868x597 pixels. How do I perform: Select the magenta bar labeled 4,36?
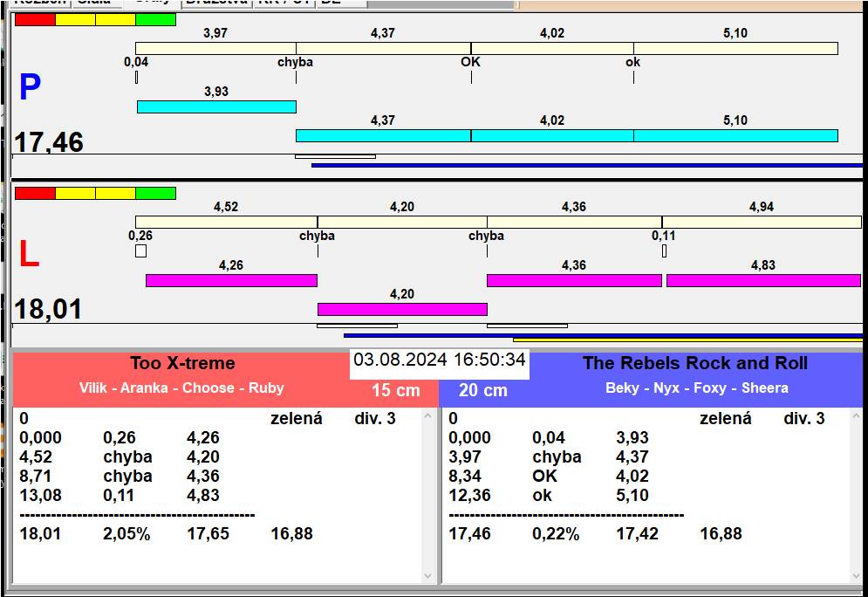click(x=574, y=280)
